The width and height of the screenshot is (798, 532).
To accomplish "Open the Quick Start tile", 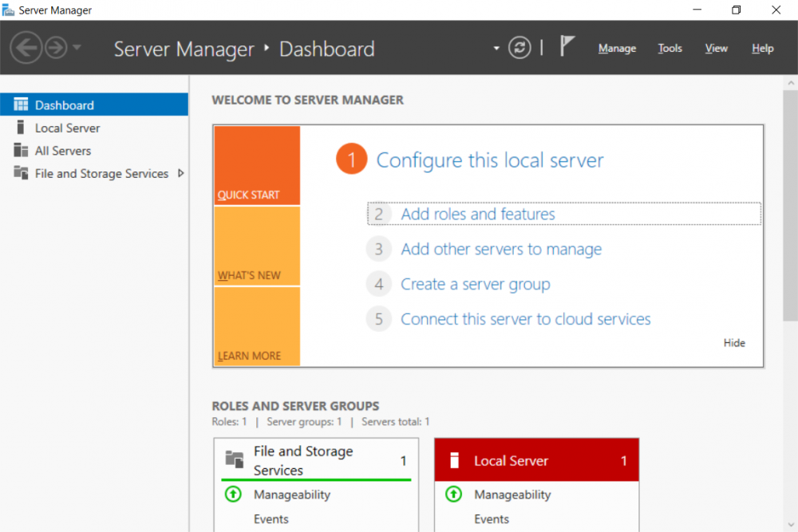I will click(257, 165).
